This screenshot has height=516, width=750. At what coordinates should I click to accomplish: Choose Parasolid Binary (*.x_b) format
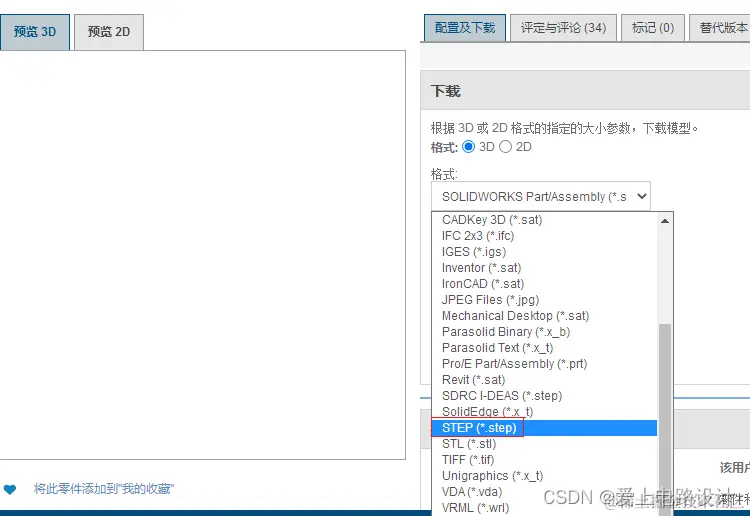coord(544,332)
